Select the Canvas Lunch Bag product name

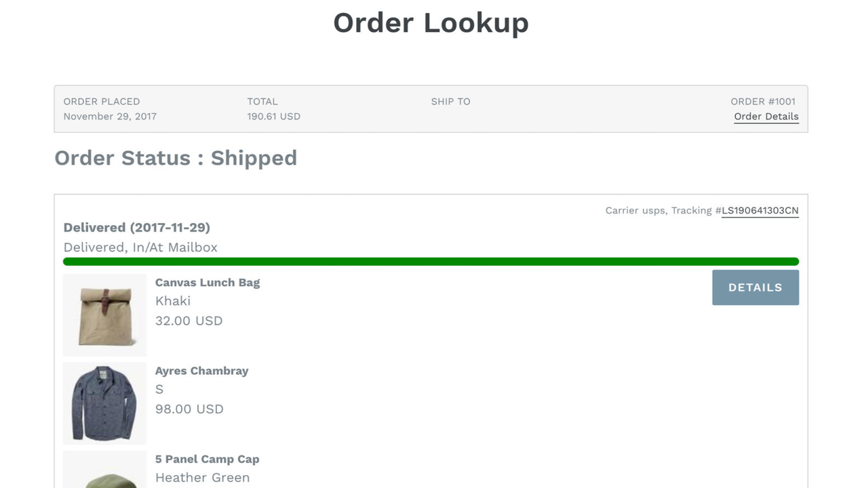208,283
